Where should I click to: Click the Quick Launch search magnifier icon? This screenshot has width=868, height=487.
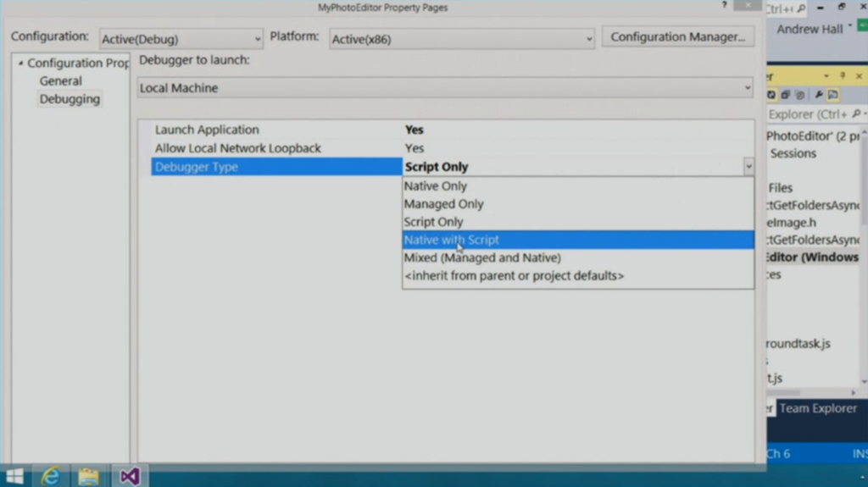(801, 8)
